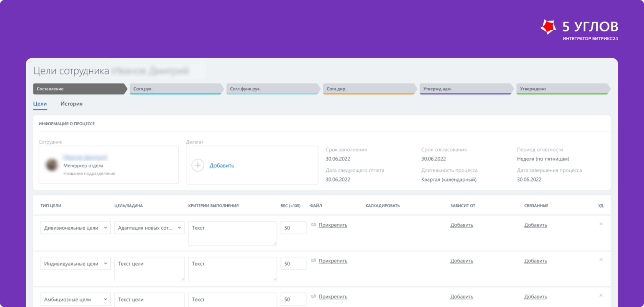Click paperclip icon in Амбициозные цели row
644x307 pixels.
pyautogui.click(x=314, y=296)
